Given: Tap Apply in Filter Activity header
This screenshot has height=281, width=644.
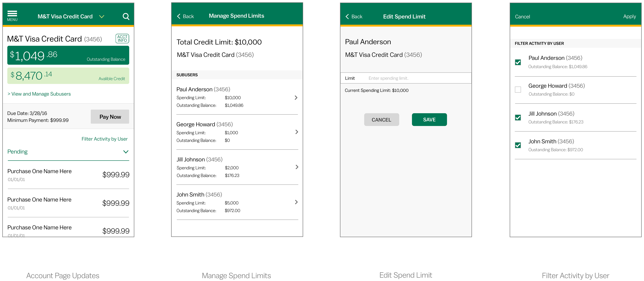Looking at the screenshot, I should coord(629,16).
